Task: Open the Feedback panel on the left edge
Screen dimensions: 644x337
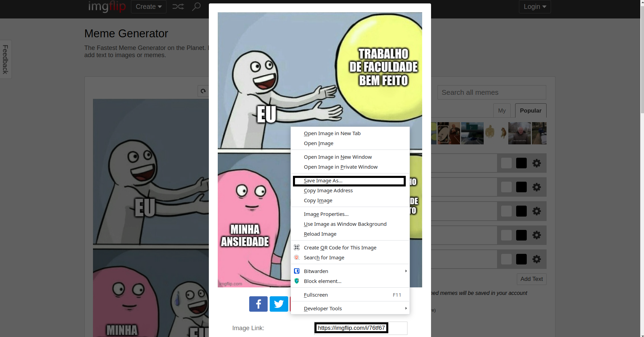Action: coord(5,59)
